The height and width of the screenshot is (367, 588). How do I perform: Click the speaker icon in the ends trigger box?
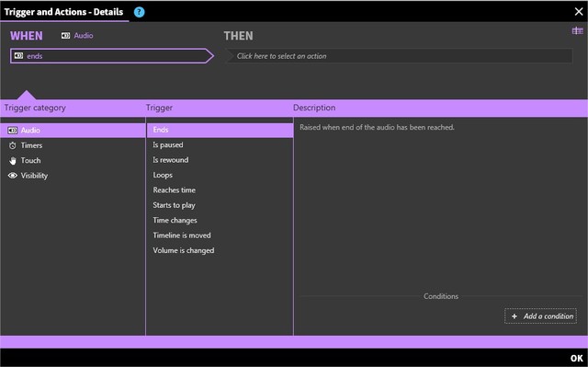18,56
